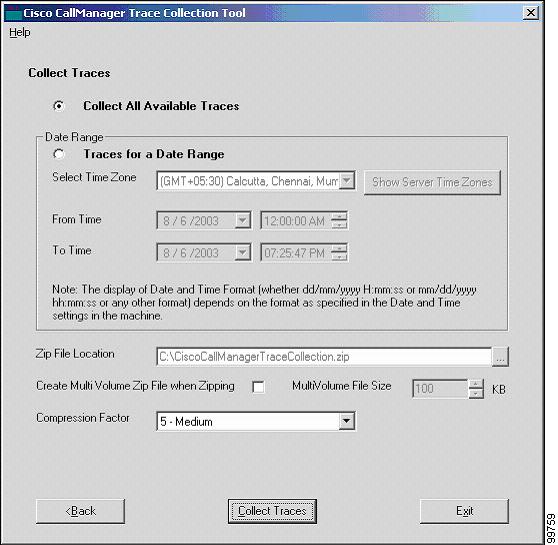Decrease MultiVolume File Size with down arrow

coord(475,393)
